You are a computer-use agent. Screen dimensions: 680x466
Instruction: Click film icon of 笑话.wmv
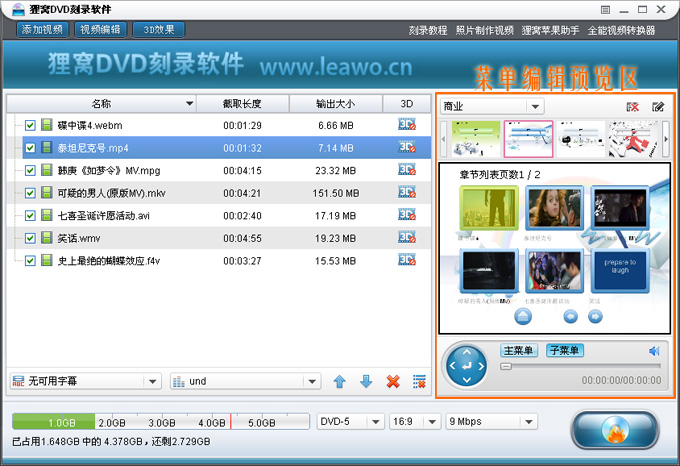coord(47,238)
